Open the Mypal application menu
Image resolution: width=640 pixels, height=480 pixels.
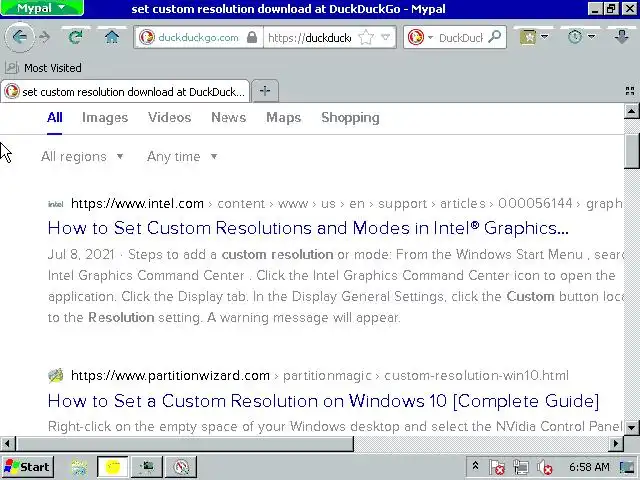[x=42, y=8]
